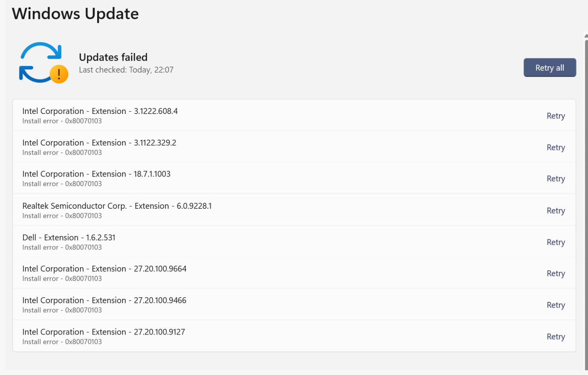The width and height of the screenshot is (588, 375).
Task: Click the Retry all button
Action: 550,68
